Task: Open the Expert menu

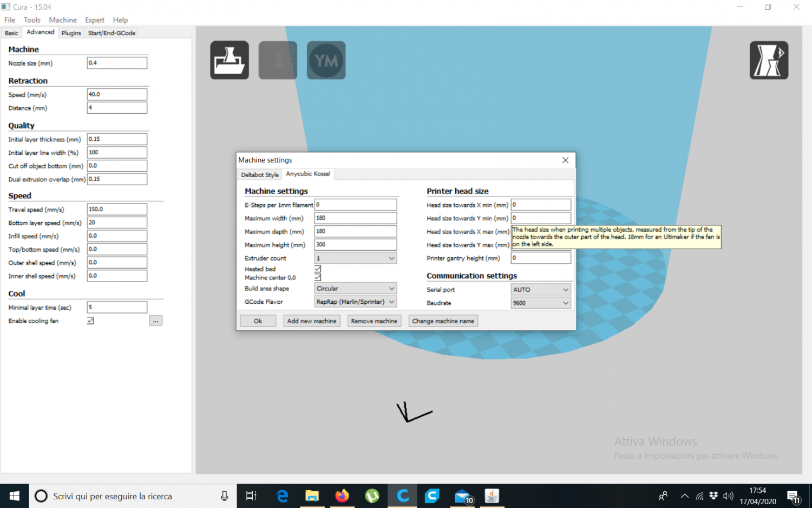Action: click(x=95, y=20)
